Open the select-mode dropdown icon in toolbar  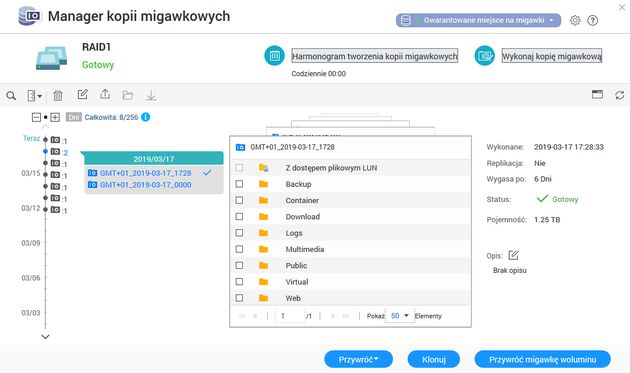click(35, 96)
